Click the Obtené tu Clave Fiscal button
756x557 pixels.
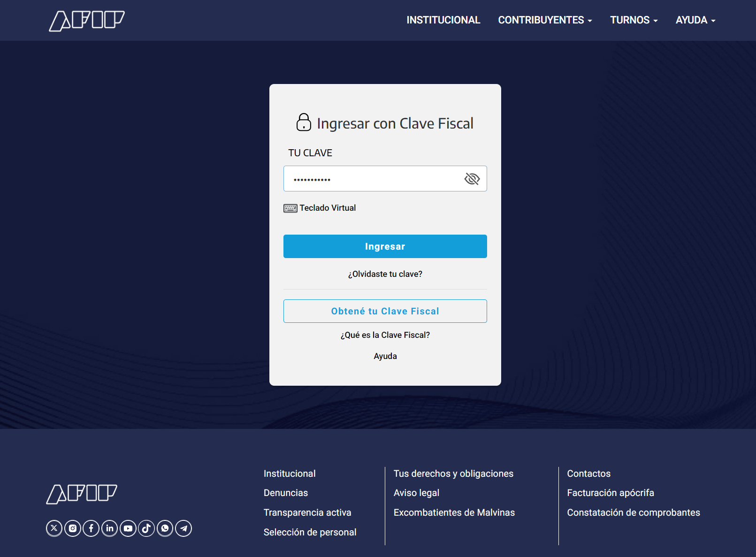point(385,311)
